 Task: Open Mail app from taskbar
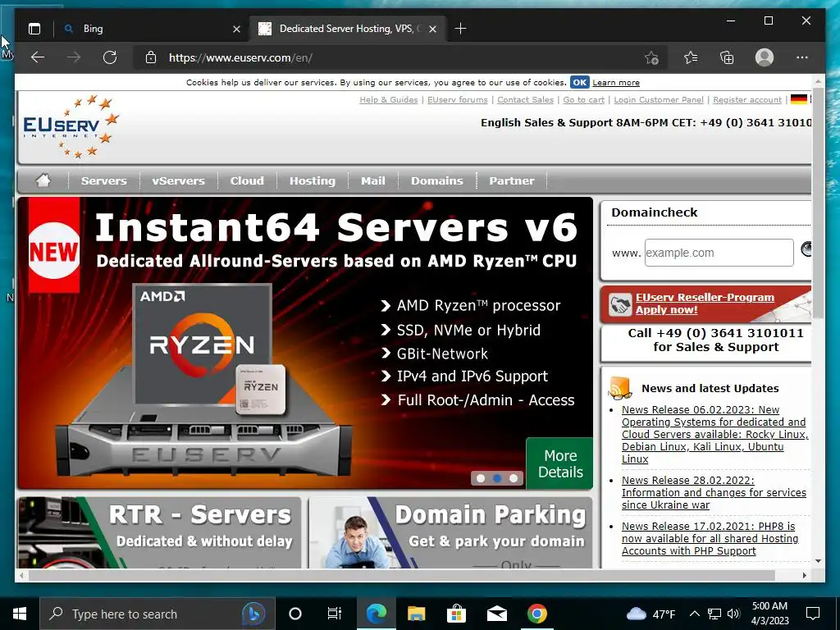coord(496,614)
